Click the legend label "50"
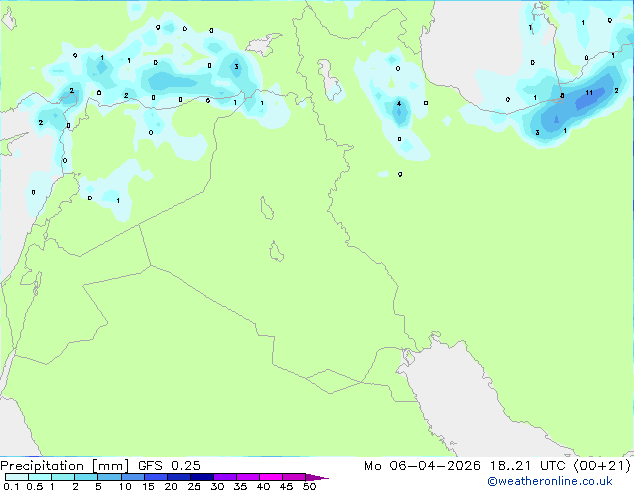The image size is (634, 490). 309,486
